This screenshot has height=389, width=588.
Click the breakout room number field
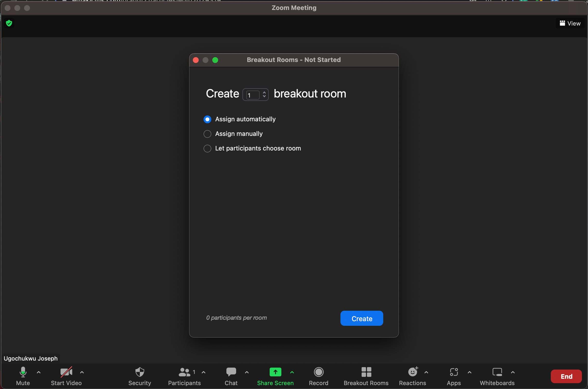252,95
